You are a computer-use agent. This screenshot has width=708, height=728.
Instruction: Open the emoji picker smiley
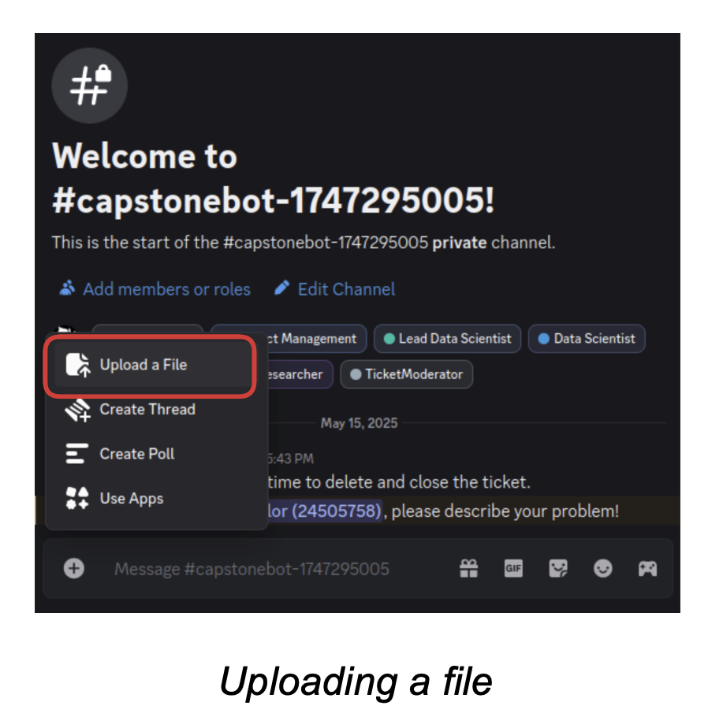pos(602,568)
